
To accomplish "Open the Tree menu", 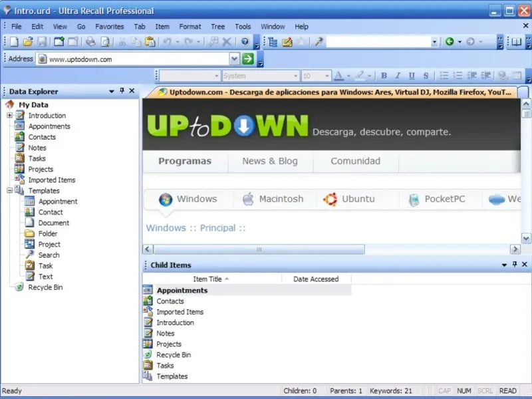I will 218,27.
